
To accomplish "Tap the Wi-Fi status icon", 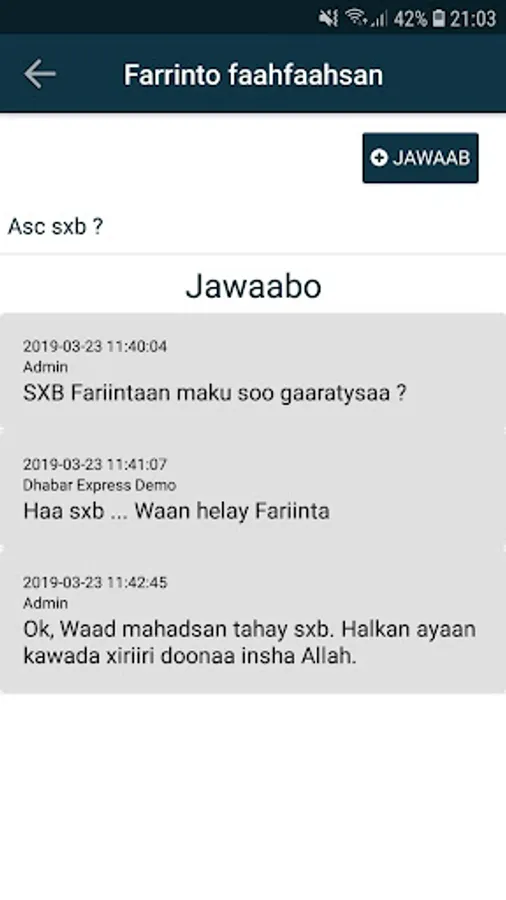I will click(356, 18).
